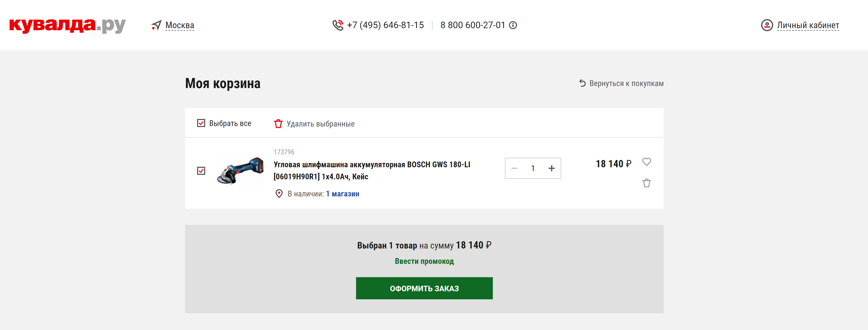Call number +7 (495) 646-81-15
This screenshot has width=868, height=330.
click(385, 25)
